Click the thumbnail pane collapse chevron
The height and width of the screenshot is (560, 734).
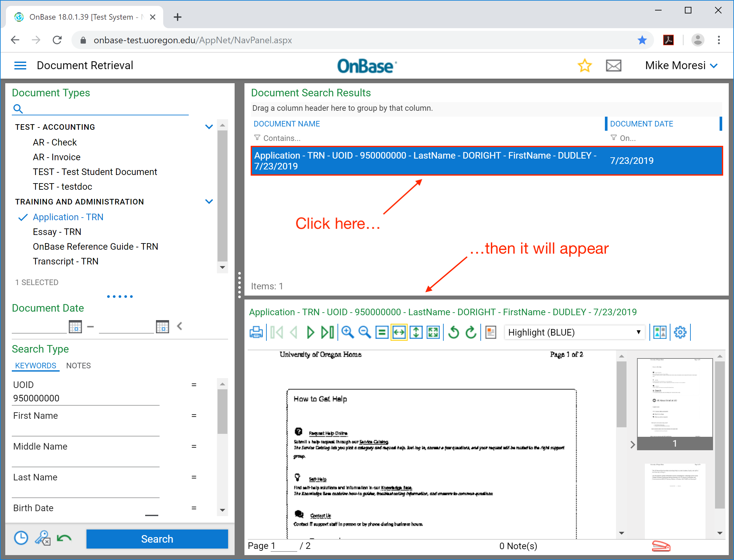coord(633,445)
